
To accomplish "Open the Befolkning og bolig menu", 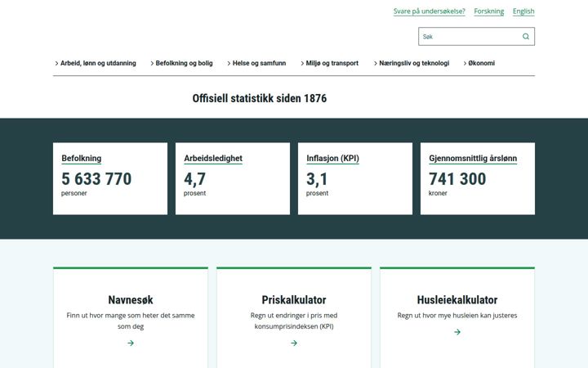I will (184, 63).
